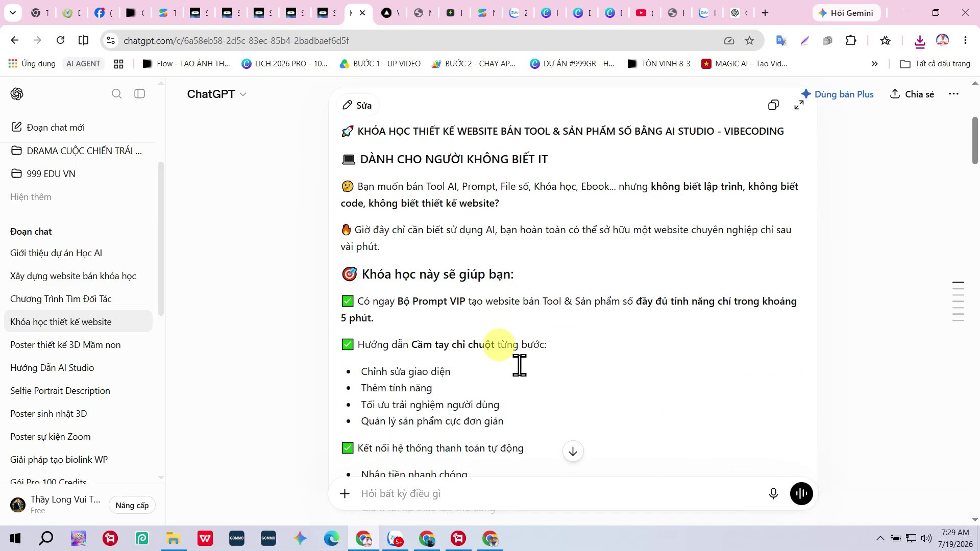
Task: Click the conversation vertical scrollbar thumb
Action: tap(975, 141)
